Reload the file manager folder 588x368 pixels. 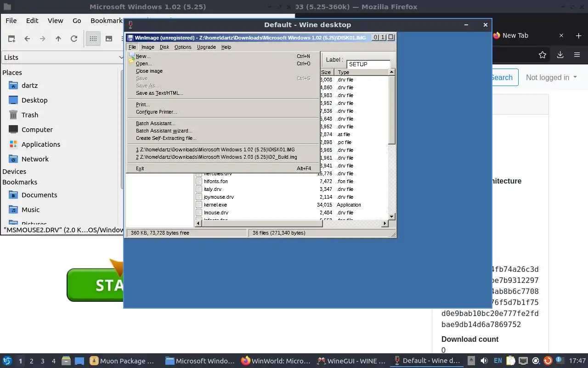pyautogui.click(x=74, y=39)
